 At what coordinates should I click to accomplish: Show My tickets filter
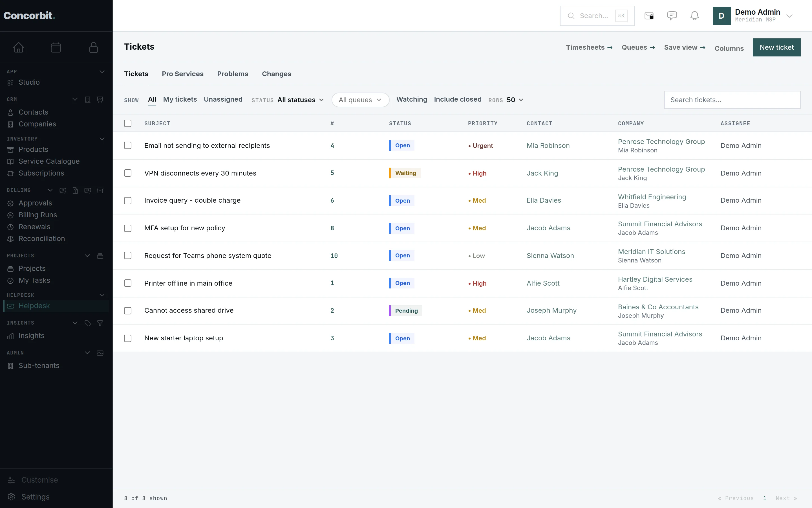click(x=180, y=99)
